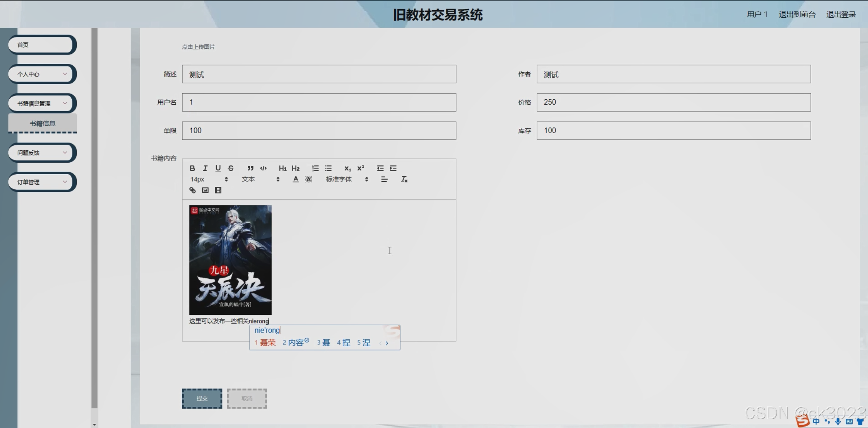Screen dimensions: 868x428
Task: Insert hyperlink icon in editor
Action: click(x=193, y=190)
